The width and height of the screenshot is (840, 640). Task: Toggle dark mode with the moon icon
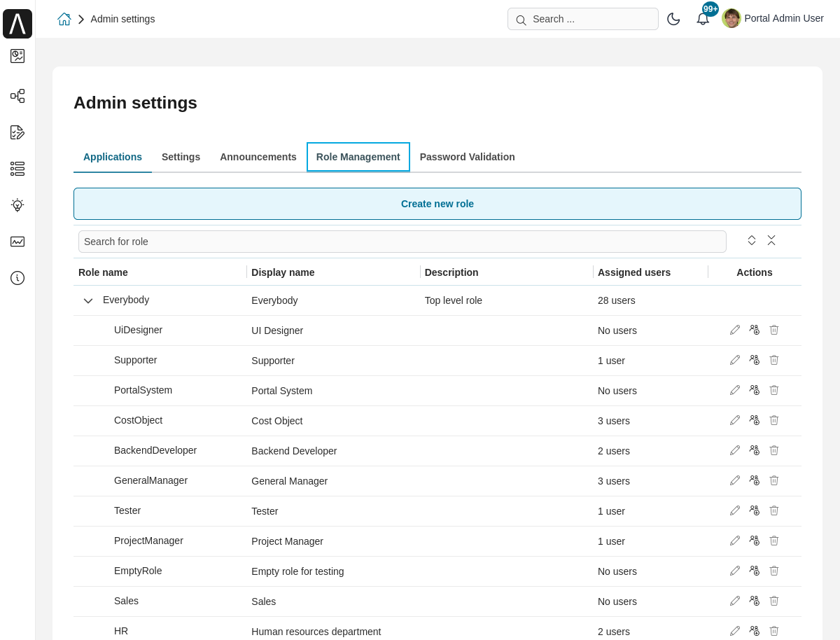tap(673, 19)
